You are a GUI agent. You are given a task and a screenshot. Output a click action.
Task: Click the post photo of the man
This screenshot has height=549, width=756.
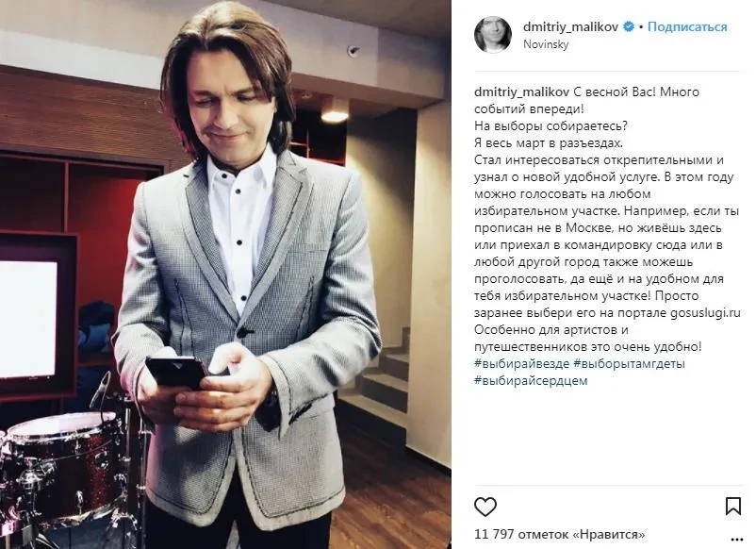(x=225, y=274)
